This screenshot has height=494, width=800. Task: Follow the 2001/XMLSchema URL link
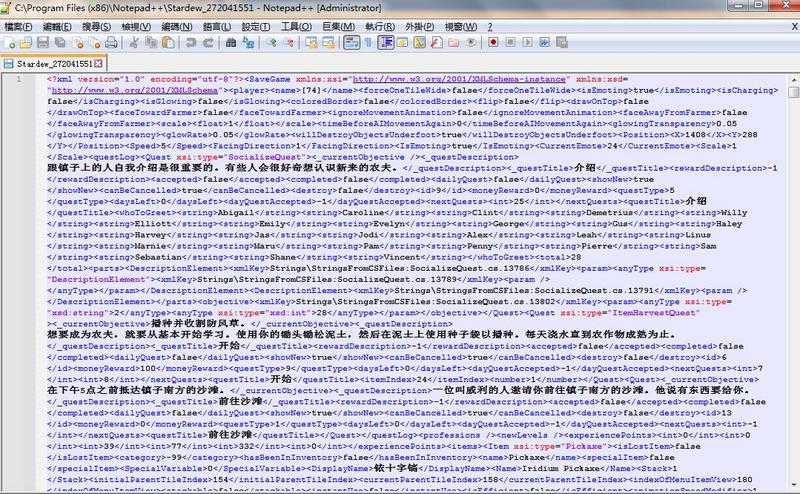click(x=134, y=90)
